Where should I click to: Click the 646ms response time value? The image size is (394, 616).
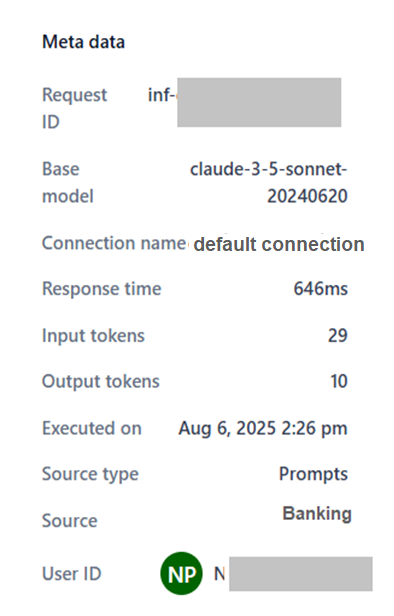321,289
